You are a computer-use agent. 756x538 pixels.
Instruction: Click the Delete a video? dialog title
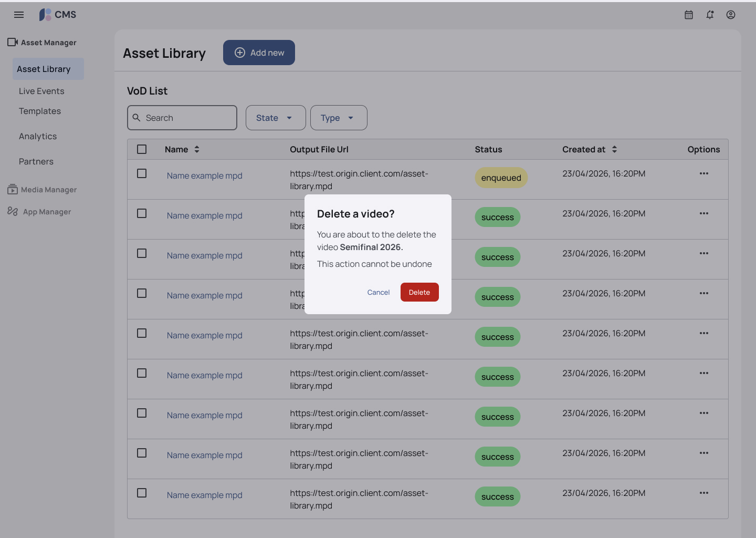tap(356, 214)
